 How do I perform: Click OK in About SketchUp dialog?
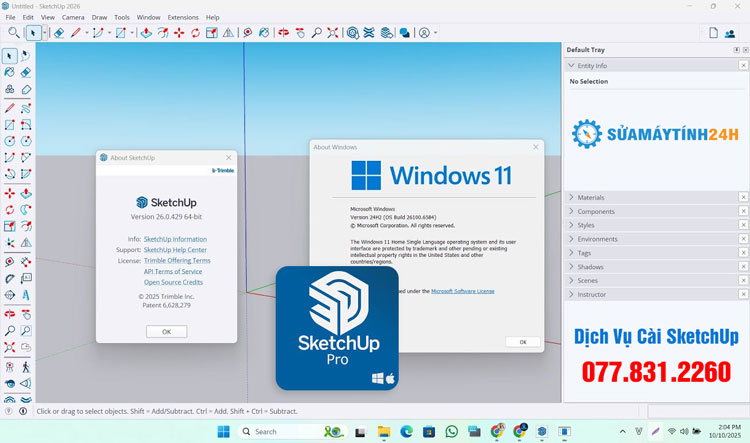(x=166, y=332)
